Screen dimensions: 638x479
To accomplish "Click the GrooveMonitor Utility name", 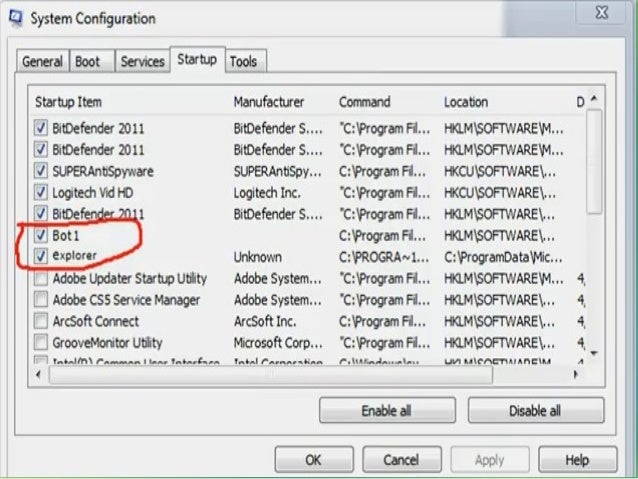I will [x=107, y=343].
